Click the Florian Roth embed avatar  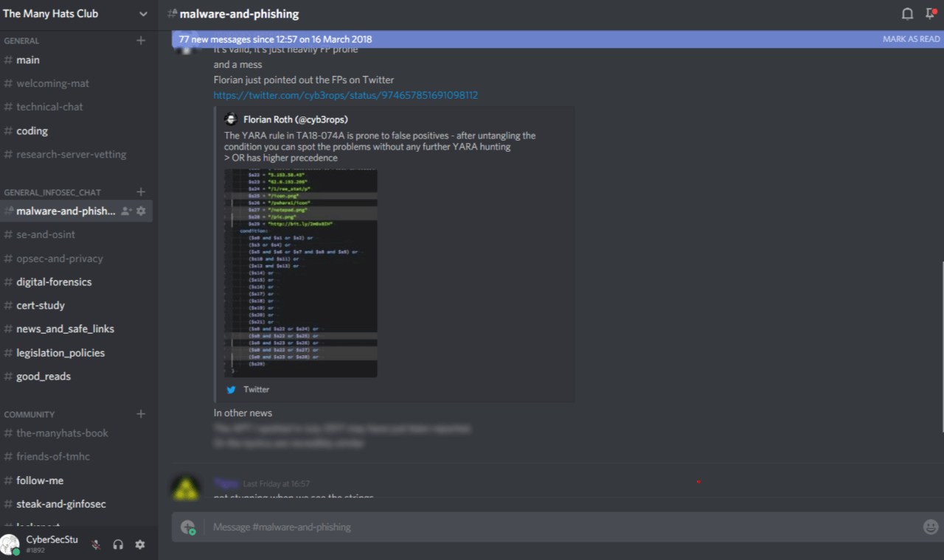(231, 119)
